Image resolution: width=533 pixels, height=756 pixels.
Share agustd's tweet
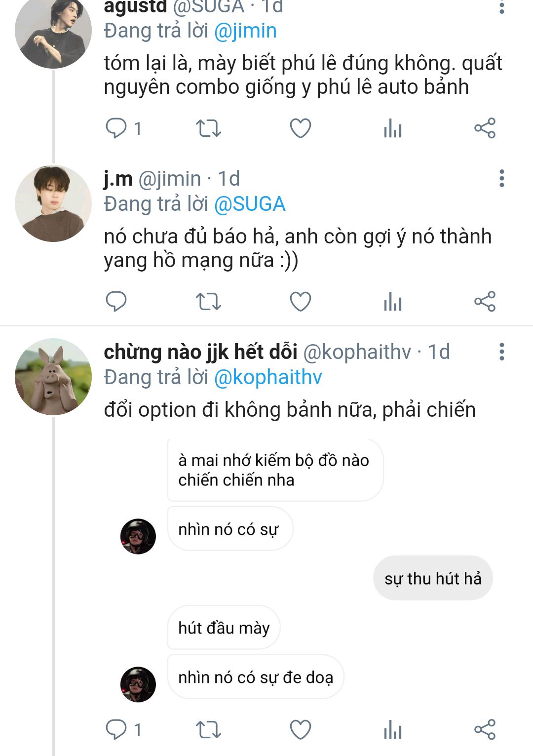(485, 128)
